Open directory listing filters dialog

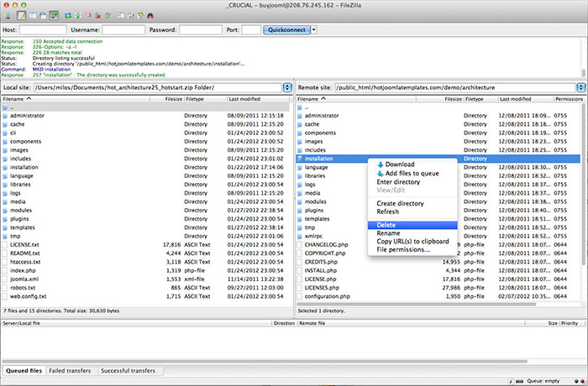coord(120,16)
